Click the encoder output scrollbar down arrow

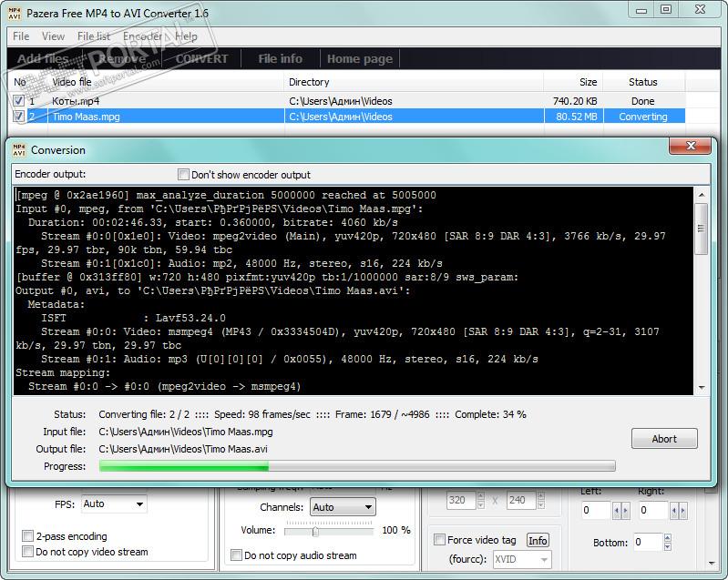coord(701,388)
